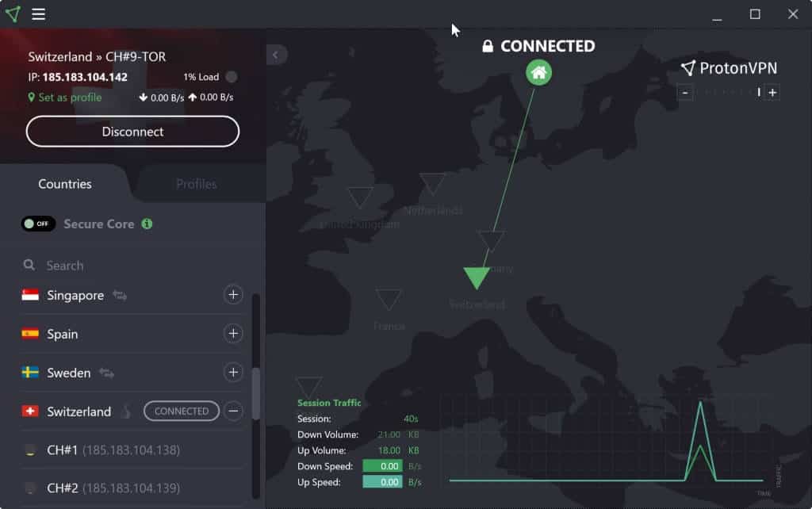Click the map zoom-in plus icon

772,93
